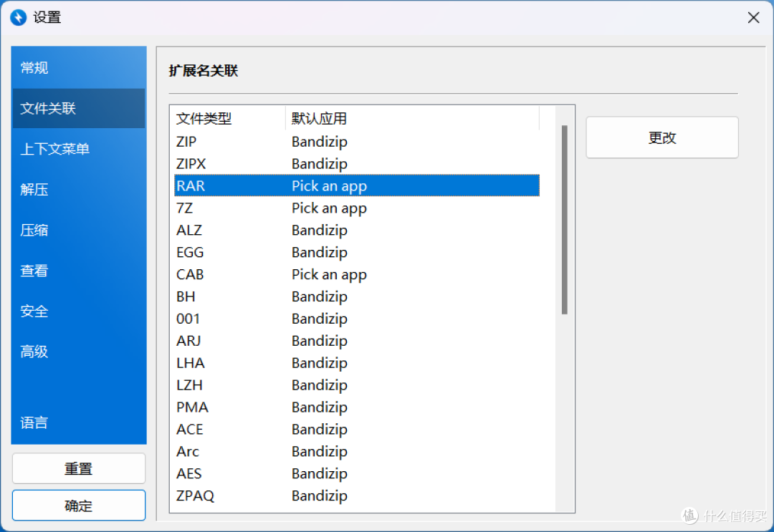Select the LZH file type row
This screenshot has height=532, width=774.
coord(357,385)
